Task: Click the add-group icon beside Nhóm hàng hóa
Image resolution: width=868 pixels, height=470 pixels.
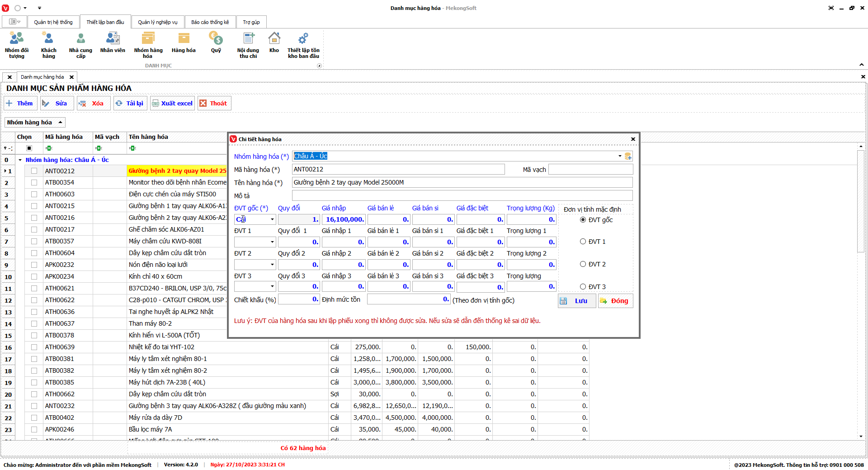Action: tap(628, 157)
